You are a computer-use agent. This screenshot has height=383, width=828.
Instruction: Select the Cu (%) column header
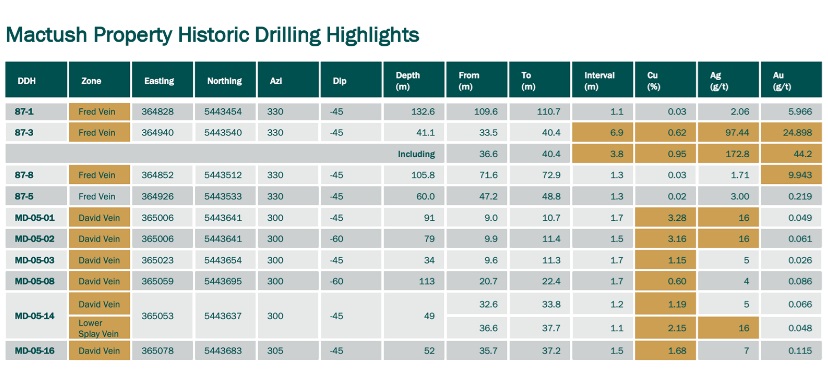coord(665,80)
